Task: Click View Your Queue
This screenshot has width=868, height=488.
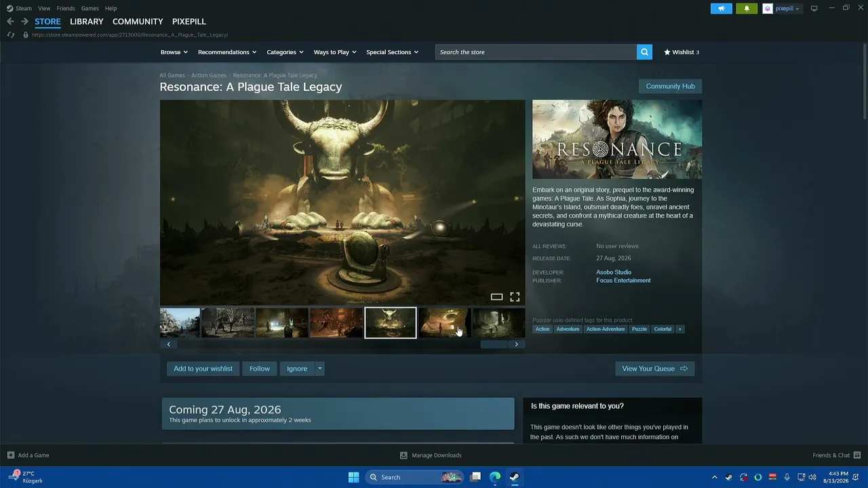Action: coord(654,369)
